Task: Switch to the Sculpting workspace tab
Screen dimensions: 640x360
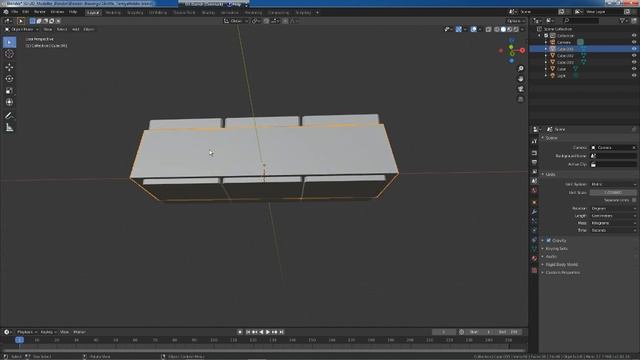Action: (x=135, y=13)
